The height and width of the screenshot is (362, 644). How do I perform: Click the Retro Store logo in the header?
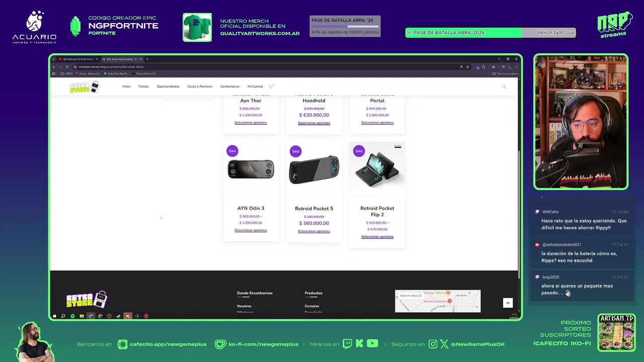pyautogui.click(x=84, y=87)
